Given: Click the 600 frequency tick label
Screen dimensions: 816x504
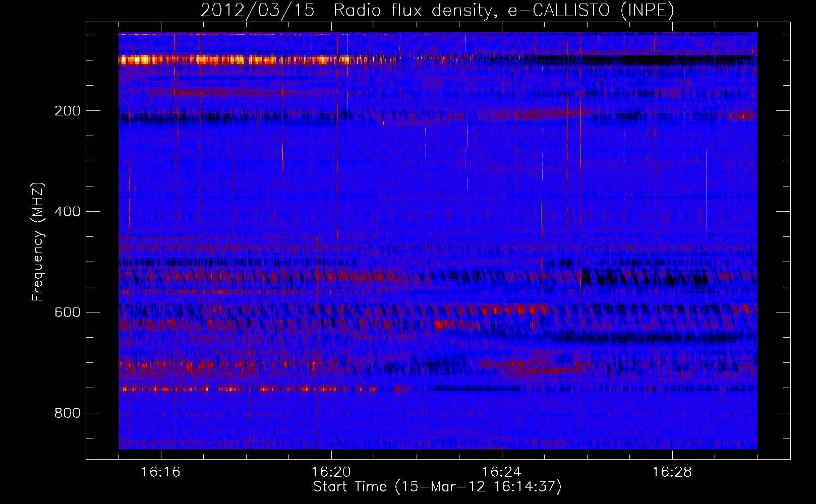Looking at the screenshot, I should [68, 312].
